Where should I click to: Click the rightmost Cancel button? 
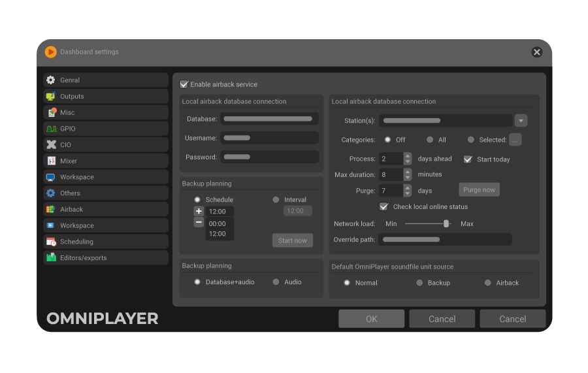pyautogui.click(x=512, y=319)
